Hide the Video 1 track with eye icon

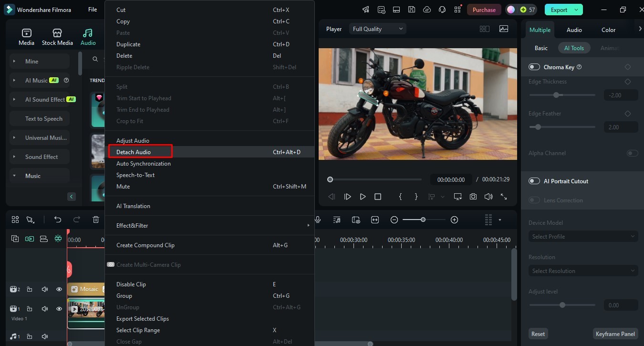59,309
